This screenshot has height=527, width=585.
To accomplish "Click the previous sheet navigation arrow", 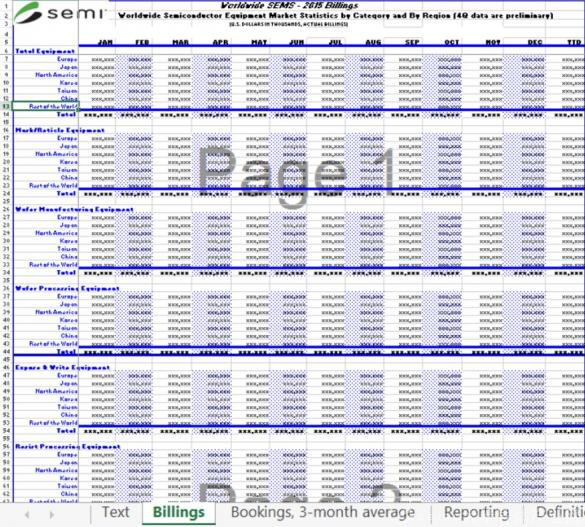I will pyautogui.click(x=27, y=515).
